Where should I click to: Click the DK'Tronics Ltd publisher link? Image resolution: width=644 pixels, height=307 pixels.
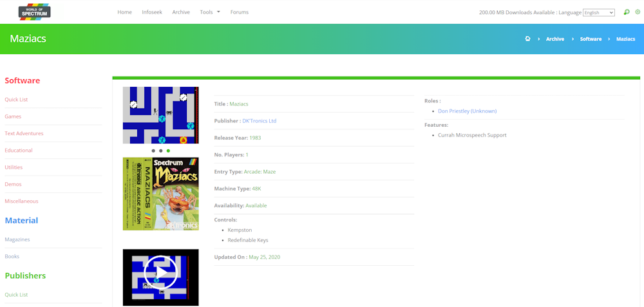pyautogui.click(x=260, y=121)
